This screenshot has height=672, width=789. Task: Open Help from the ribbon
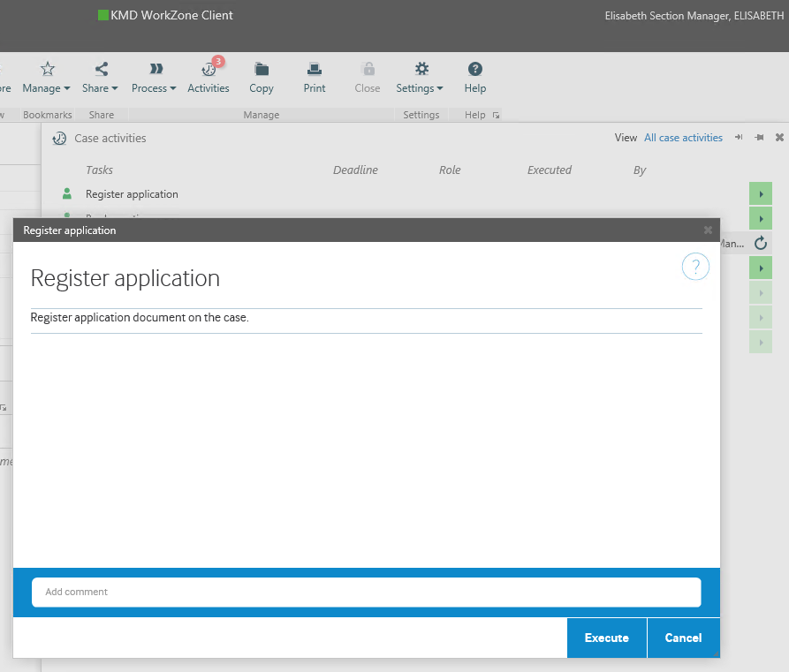(475, 77)
